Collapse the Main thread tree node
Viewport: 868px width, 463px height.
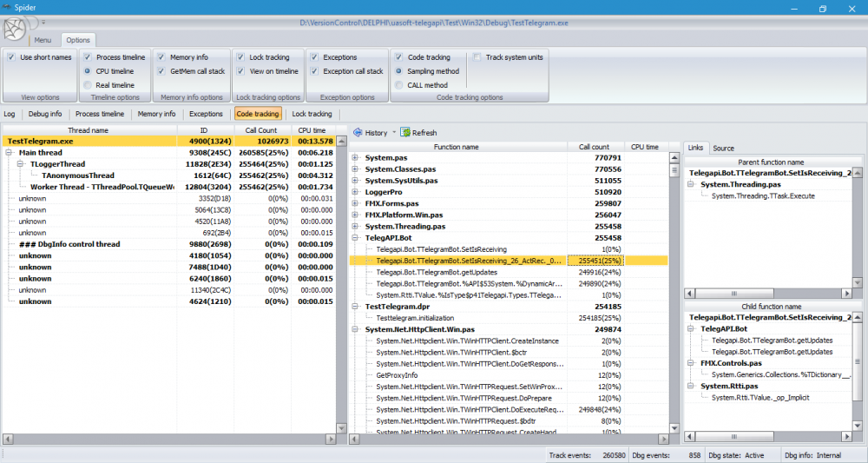[x=9, y=152]
